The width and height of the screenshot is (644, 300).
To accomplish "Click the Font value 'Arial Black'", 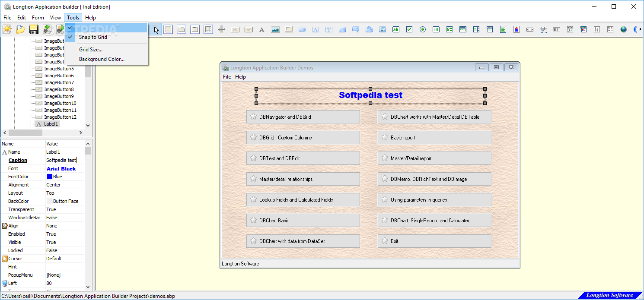I will tap(61, 169).
